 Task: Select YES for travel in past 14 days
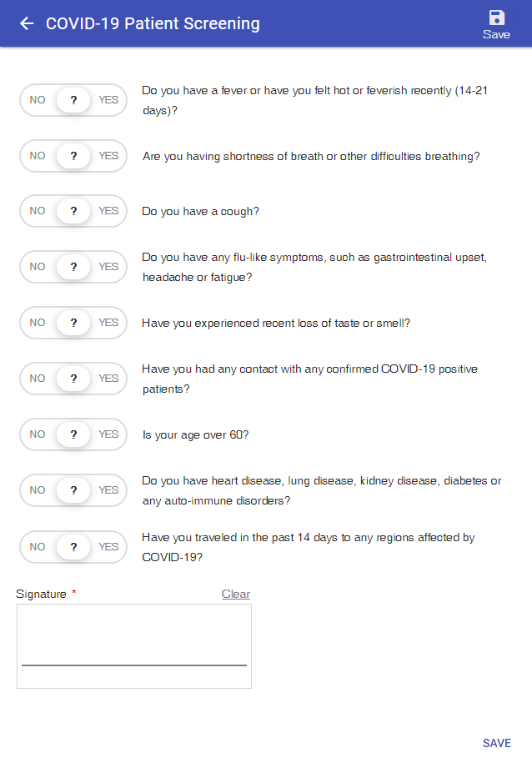pyautogui.click(x=108, y=547)
